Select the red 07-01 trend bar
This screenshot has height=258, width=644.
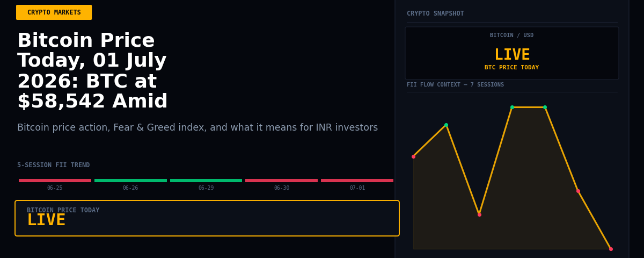tap(357, 181)
